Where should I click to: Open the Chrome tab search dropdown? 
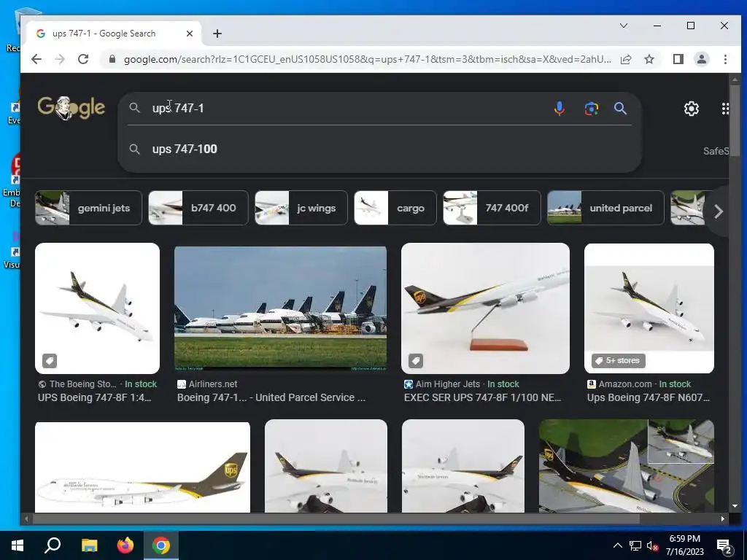pos(623,26)
